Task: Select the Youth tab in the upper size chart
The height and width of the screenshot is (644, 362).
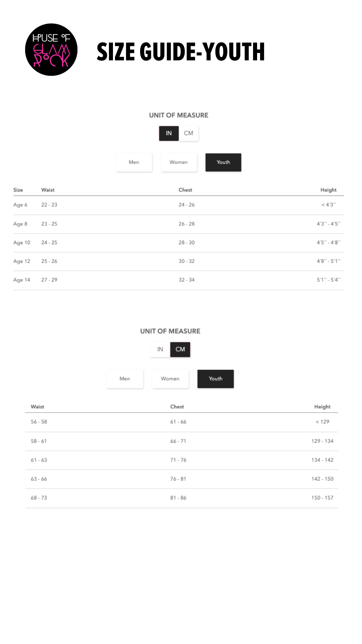Action: pos(223,162)
